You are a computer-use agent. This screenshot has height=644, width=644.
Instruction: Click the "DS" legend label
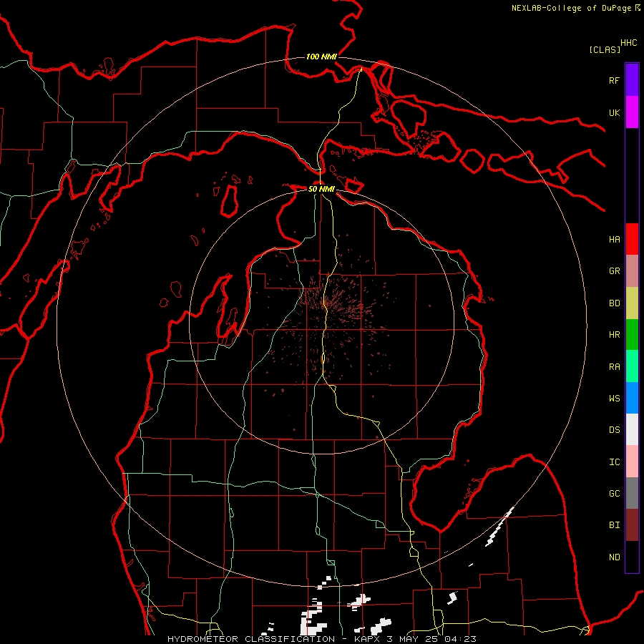[x=614, y=430]
